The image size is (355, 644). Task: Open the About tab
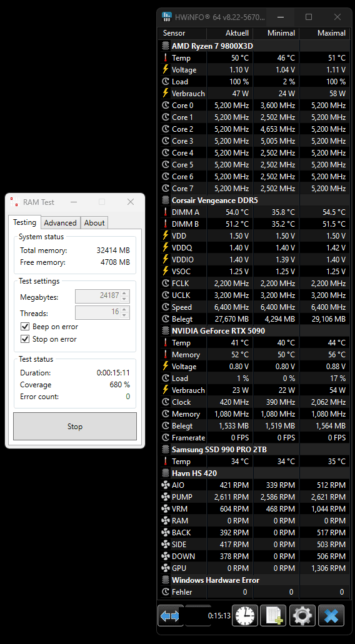[94, 222]
